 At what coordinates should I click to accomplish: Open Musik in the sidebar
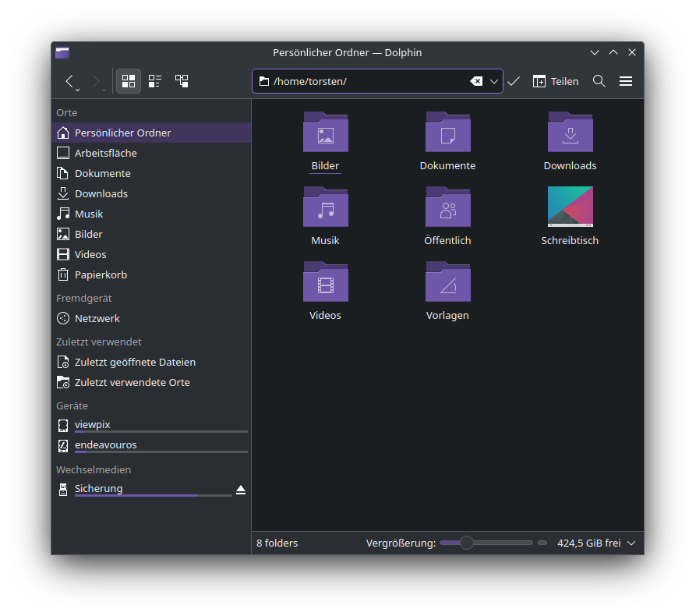click(151, 214)
